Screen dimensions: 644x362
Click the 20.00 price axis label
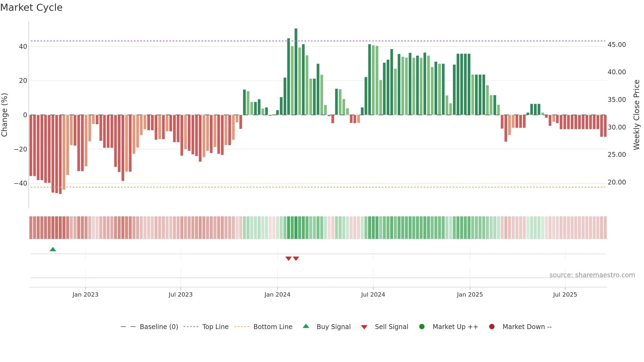(617, 182)
